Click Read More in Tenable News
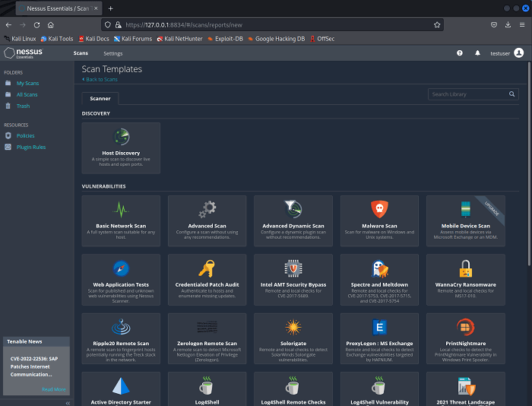This screenshot has width=532, height=406. pos(53,389)
